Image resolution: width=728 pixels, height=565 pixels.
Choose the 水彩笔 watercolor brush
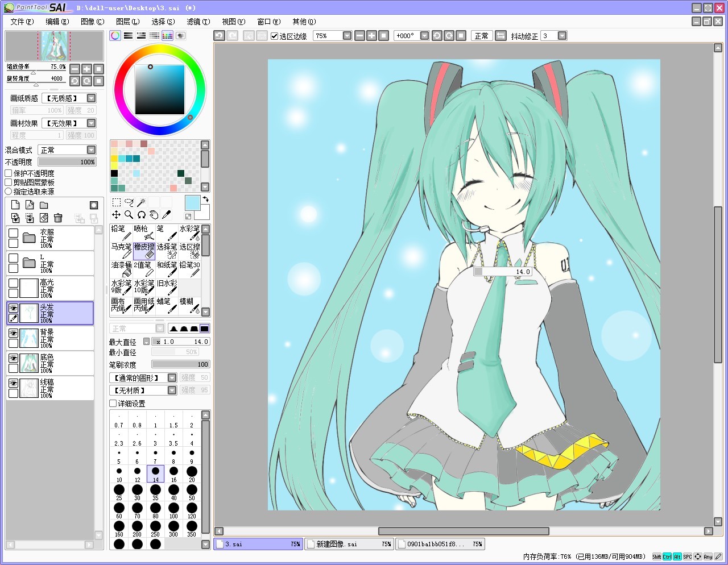click(190, 233)
